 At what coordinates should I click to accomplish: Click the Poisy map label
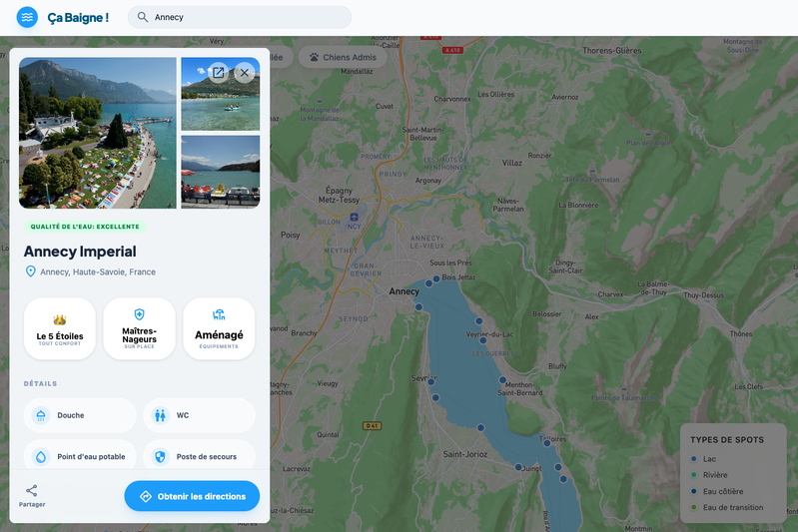coord(290,235)
